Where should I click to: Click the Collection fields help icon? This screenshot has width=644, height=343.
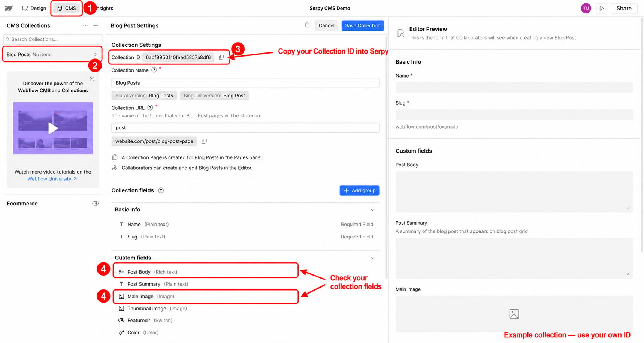161,190
